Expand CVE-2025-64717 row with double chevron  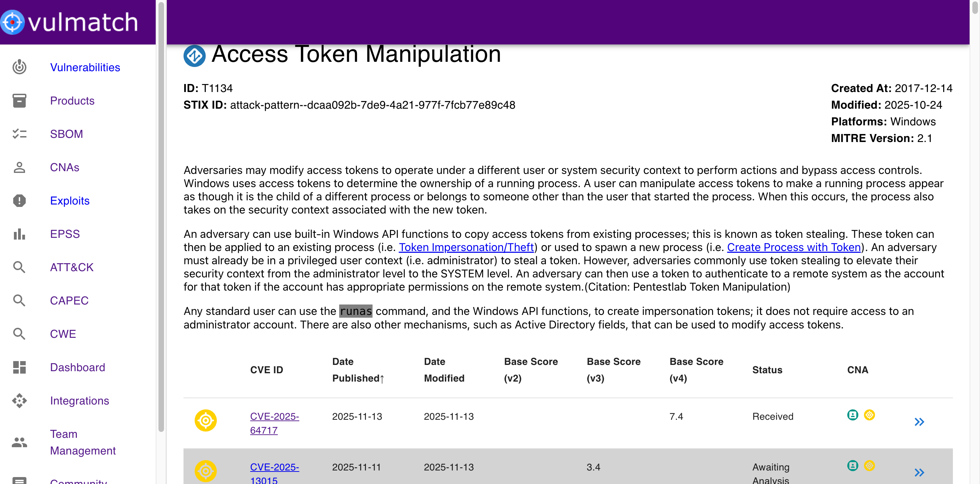[919, 422]
